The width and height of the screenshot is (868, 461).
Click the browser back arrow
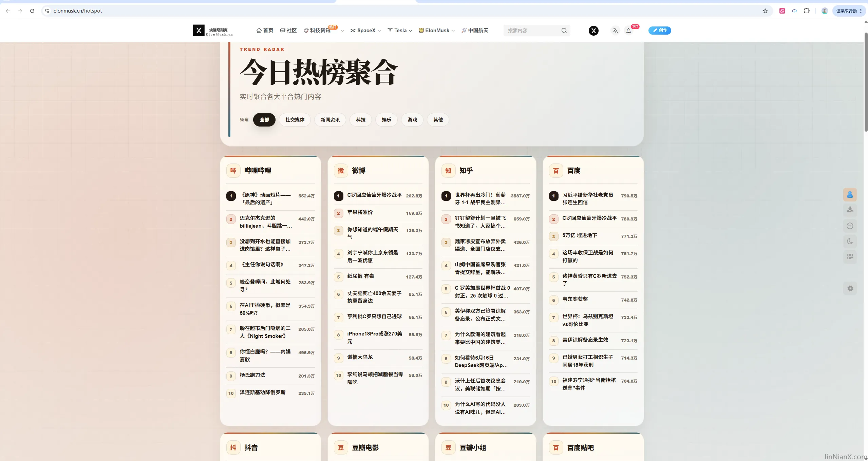(8, 11)
